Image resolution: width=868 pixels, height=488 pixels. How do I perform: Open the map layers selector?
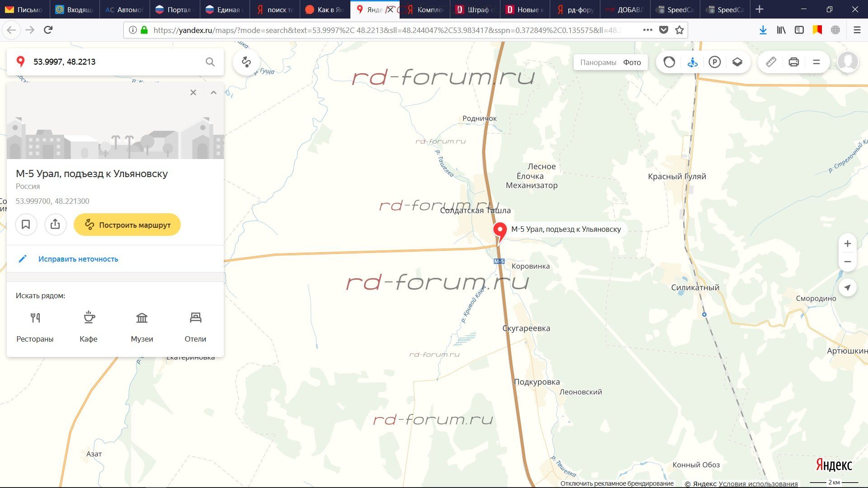(x=737, y=62)
